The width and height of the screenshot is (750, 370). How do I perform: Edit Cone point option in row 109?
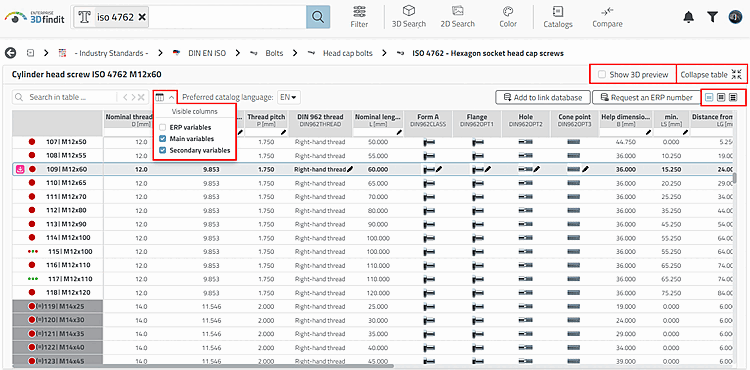point(585,169)
